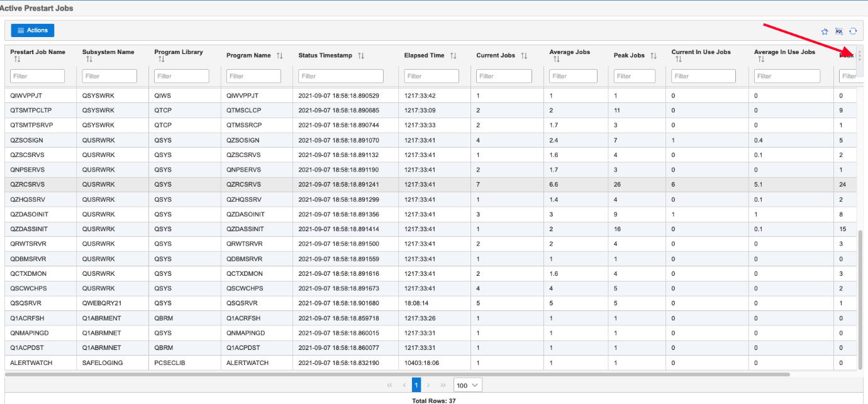Open the Actions menu
The height and width of the screenshot is (404, 868).
[x=33, y=30]
